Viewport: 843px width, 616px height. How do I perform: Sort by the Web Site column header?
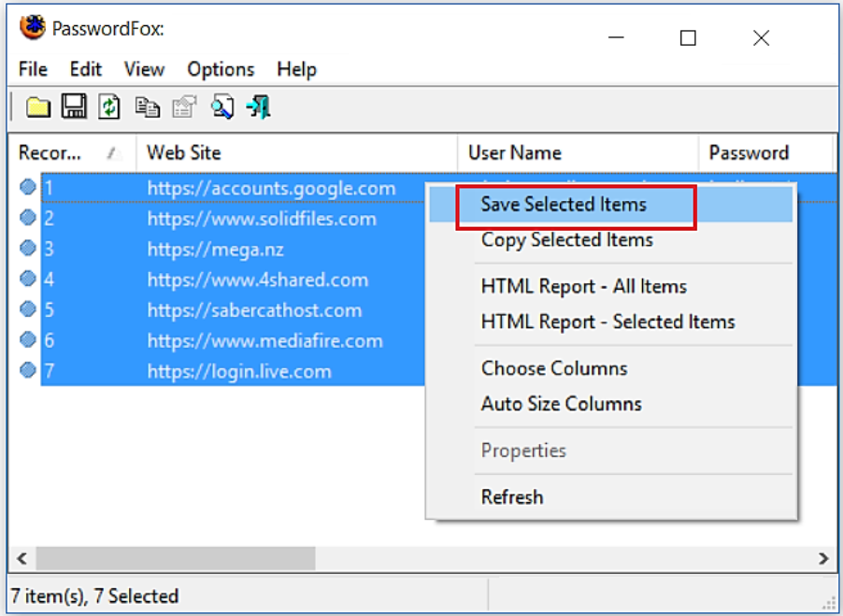click(297, 153)
